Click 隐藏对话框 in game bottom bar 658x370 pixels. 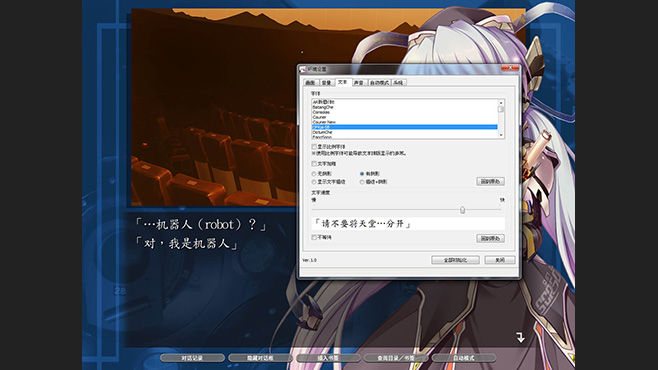coord(260,358)
